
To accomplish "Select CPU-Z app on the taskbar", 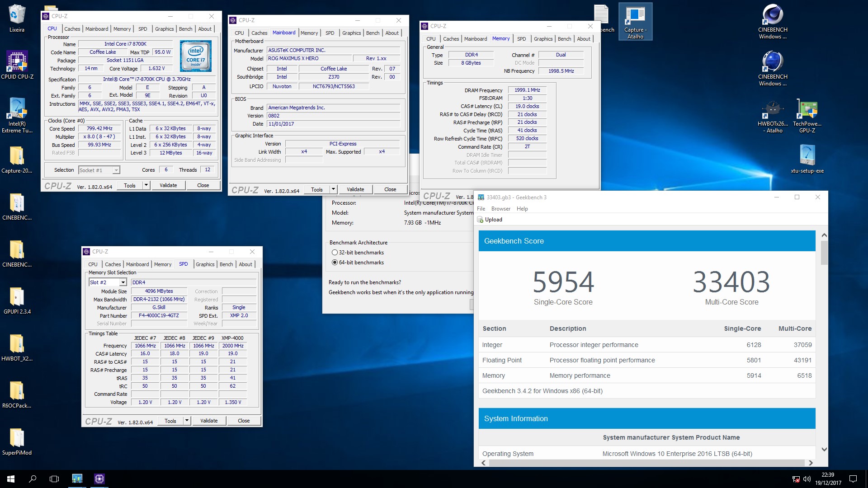I will (99, 479).
